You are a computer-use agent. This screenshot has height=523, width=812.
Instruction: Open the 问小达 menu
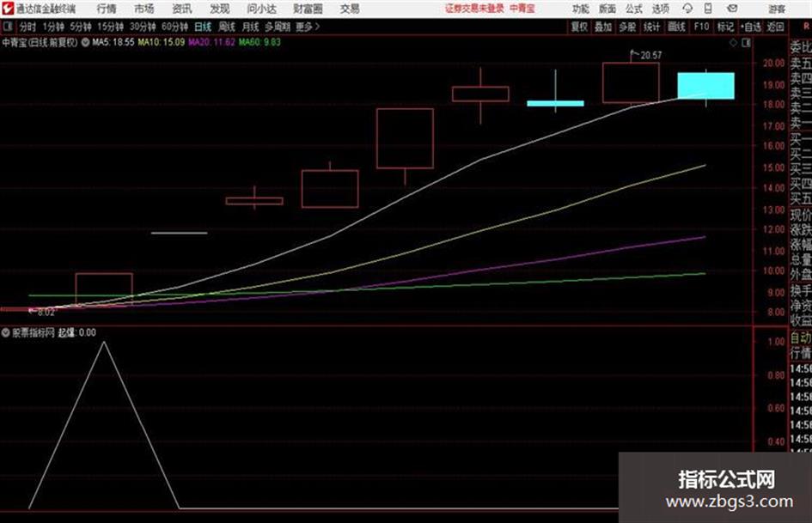pos(261,9)
